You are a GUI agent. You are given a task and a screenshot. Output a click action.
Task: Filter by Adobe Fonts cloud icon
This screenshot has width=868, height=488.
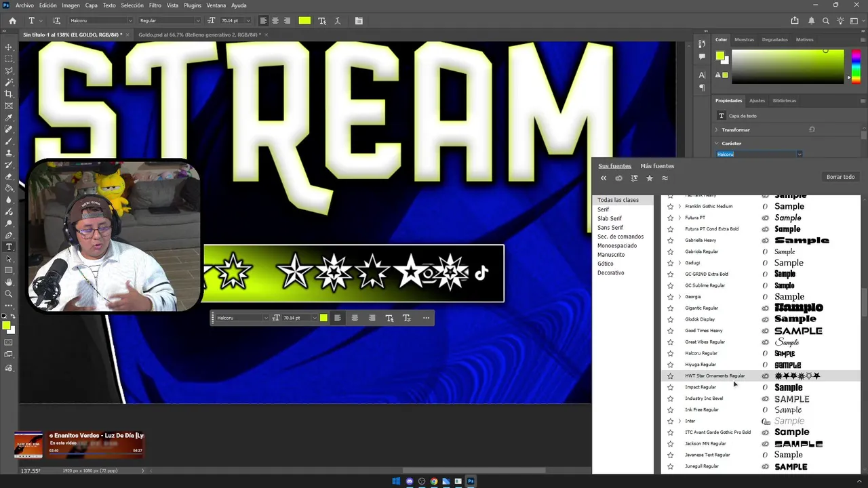[618, 178]
